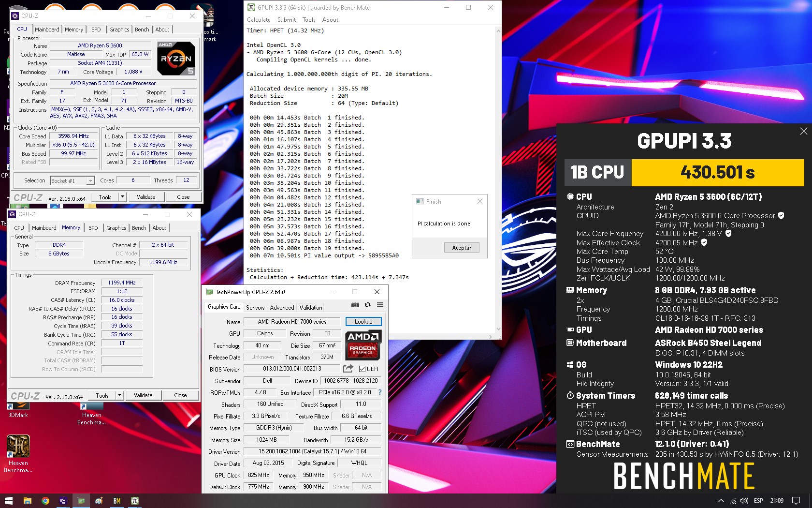Open the Calculate menu in GPUPI

click(x=259, y=20)
